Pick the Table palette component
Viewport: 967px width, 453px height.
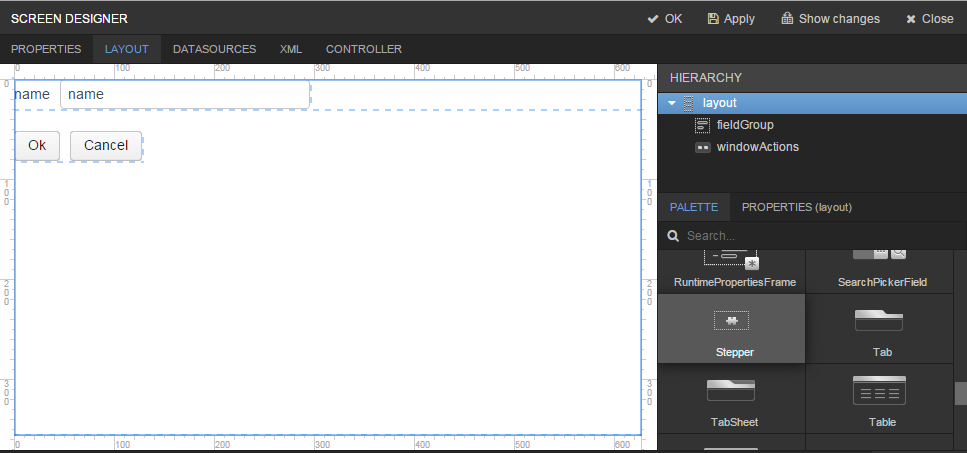tap(879, 398)
